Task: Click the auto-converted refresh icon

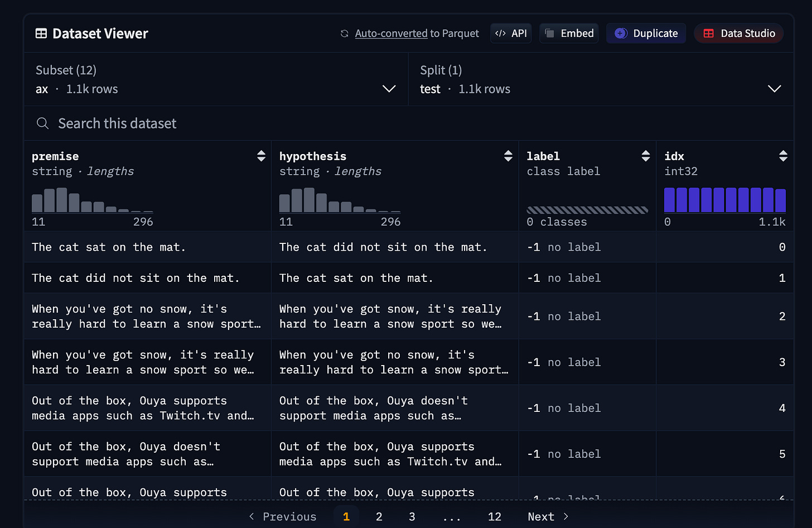Action: pos(345,33)
